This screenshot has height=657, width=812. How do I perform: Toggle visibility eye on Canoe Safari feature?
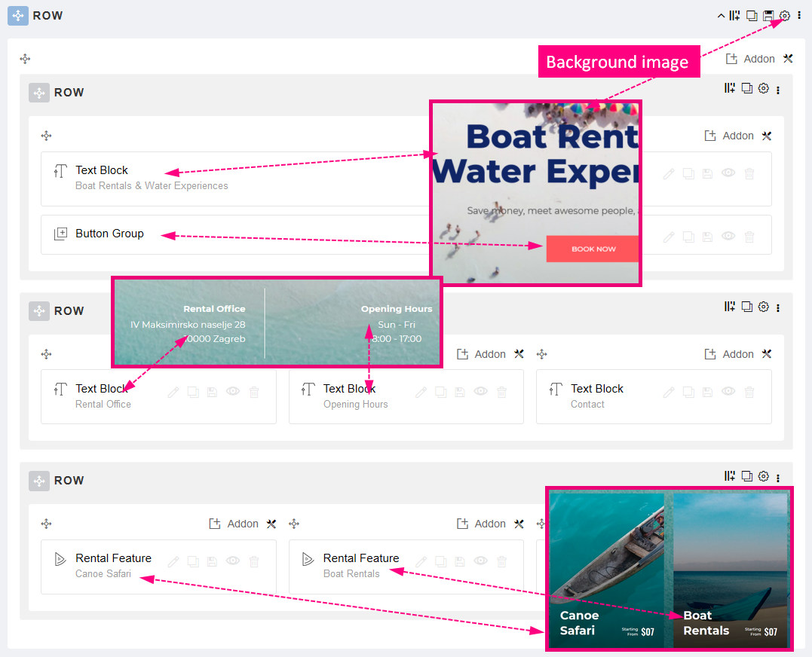[233, 561]
